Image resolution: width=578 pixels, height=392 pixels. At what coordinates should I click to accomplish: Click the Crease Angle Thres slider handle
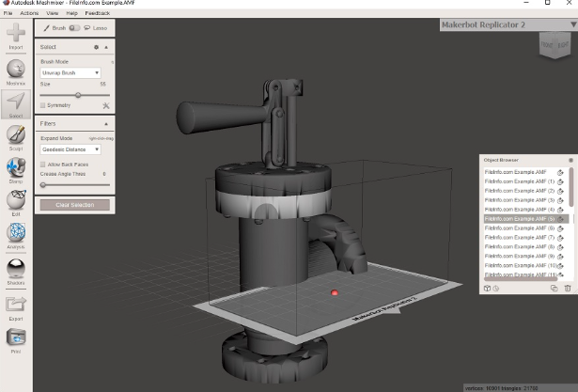click(42, 185)
